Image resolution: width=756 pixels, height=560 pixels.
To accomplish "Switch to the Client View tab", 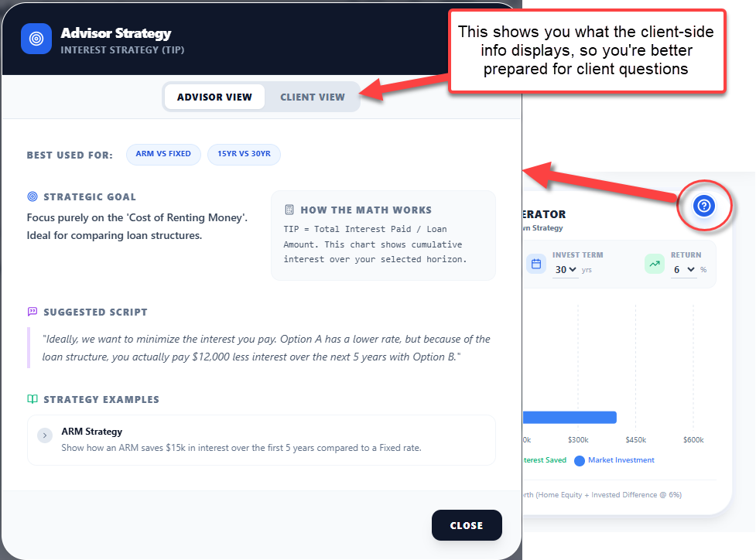I will 313,97.
